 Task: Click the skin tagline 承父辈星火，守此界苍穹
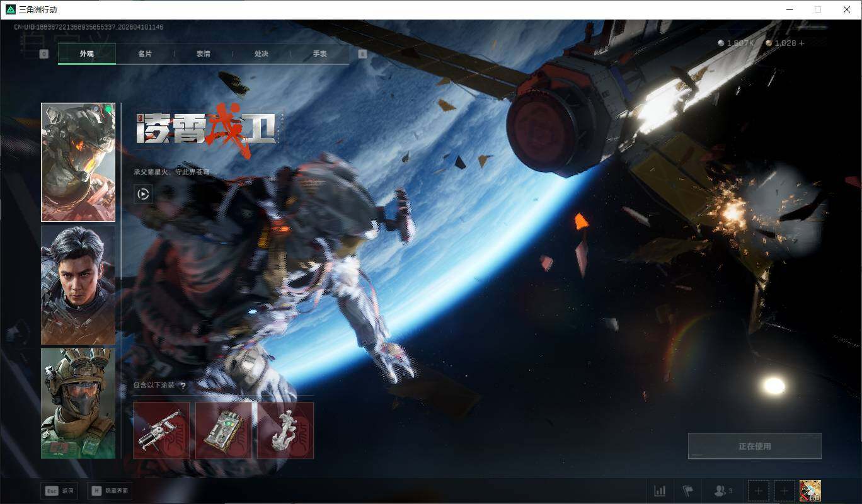(171, 172)
